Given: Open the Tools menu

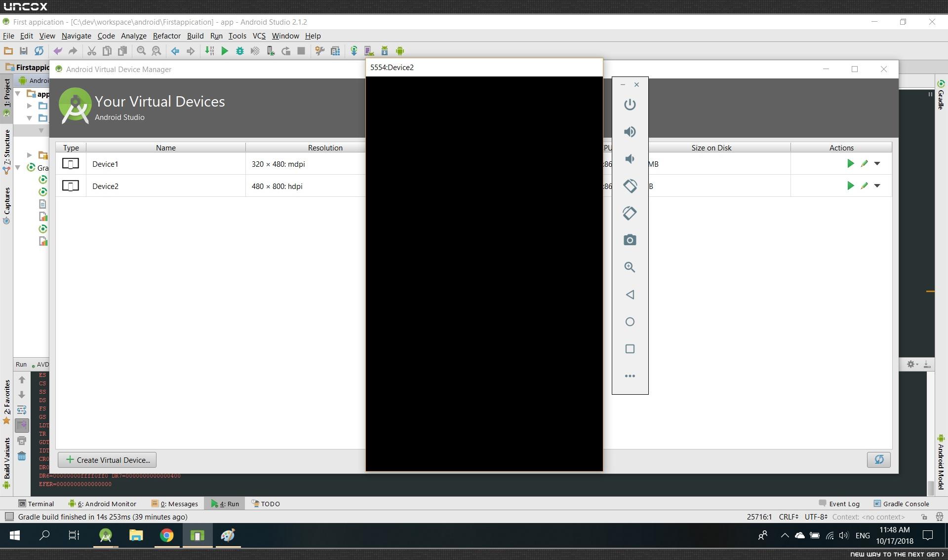Looking at the screenshot, I should pos(237,36).
